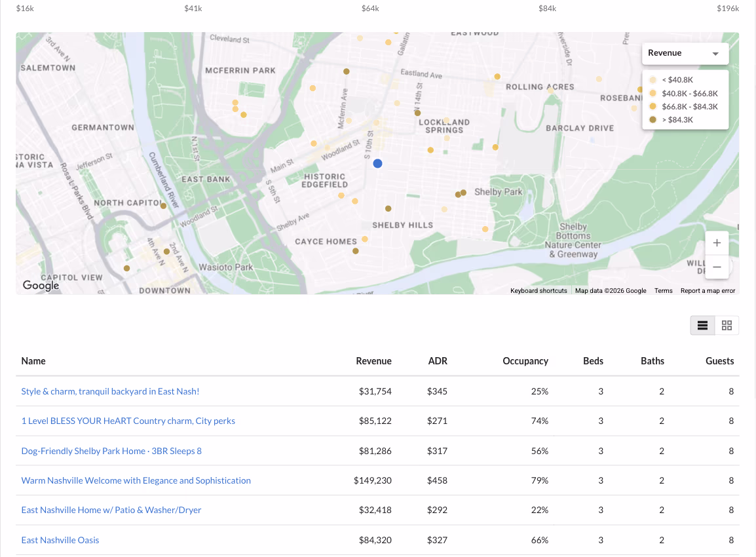Click the 22% occupancy value

(x=540, y=510)
